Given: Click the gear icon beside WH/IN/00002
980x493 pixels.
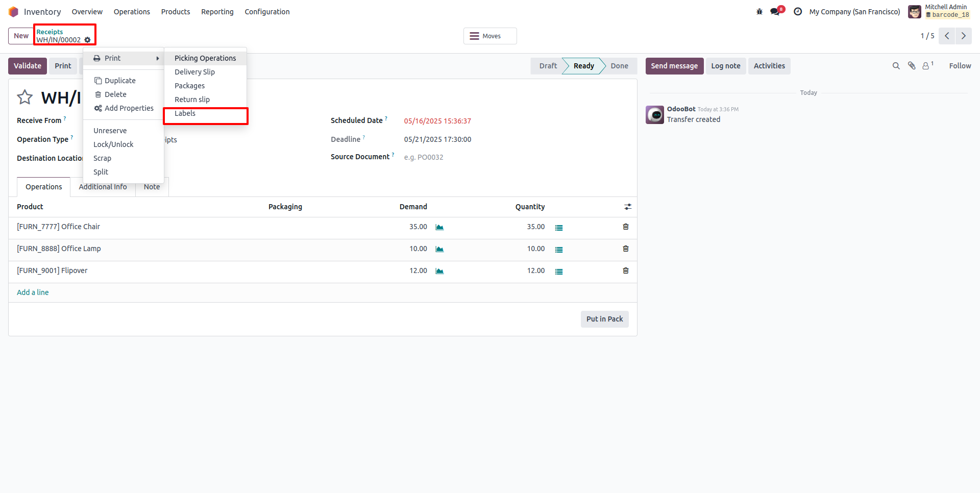Looking at the screenshot, I should [87, 40].
